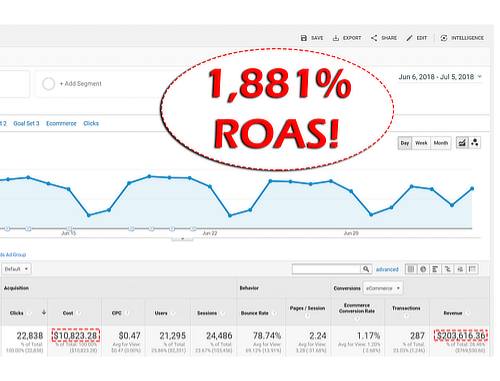
Task: Click the Bounce Rate value 78.74%
Action: [267, 336]
